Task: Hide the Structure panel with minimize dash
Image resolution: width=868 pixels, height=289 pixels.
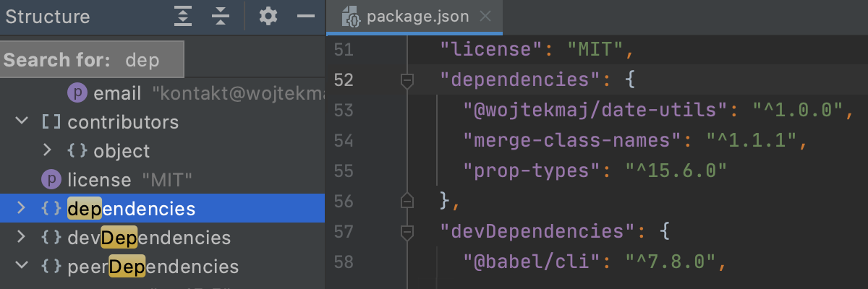Action: tap(307, 17)
